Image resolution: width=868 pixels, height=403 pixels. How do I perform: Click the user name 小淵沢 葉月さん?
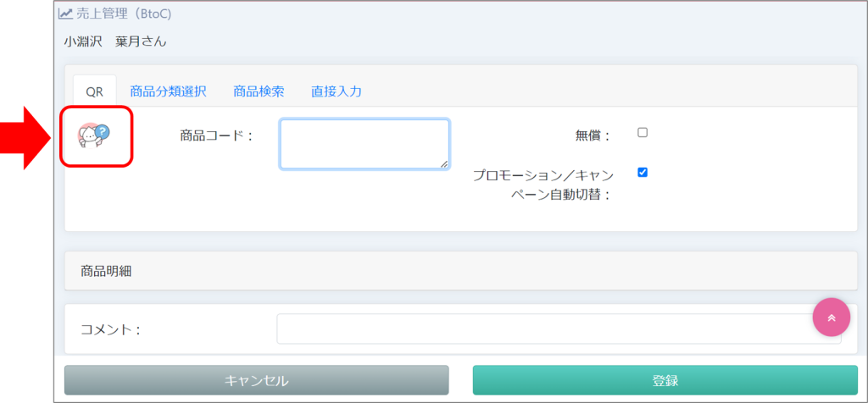[x=115, y=41]
